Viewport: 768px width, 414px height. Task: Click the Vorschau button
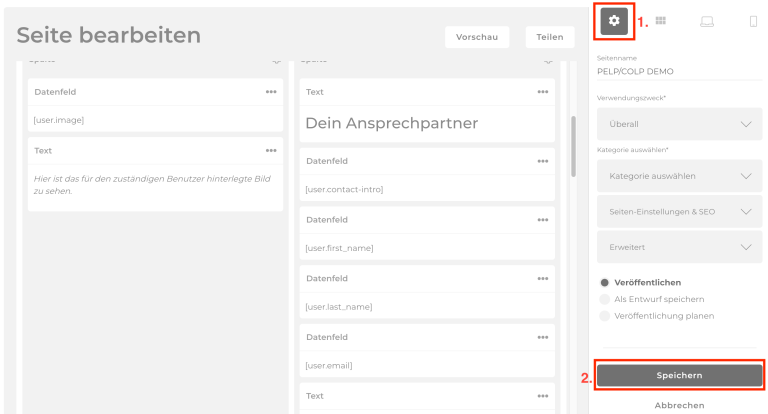tap(477, 37)
